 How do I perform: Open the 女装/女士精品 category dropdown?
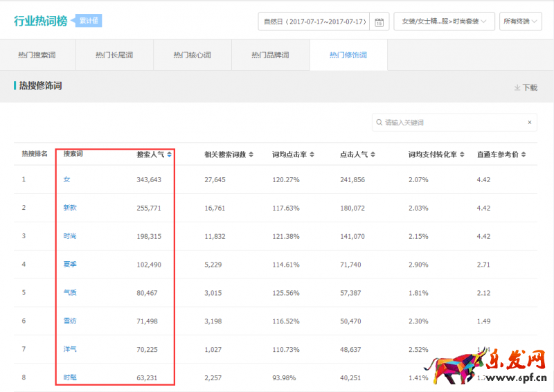444,21
